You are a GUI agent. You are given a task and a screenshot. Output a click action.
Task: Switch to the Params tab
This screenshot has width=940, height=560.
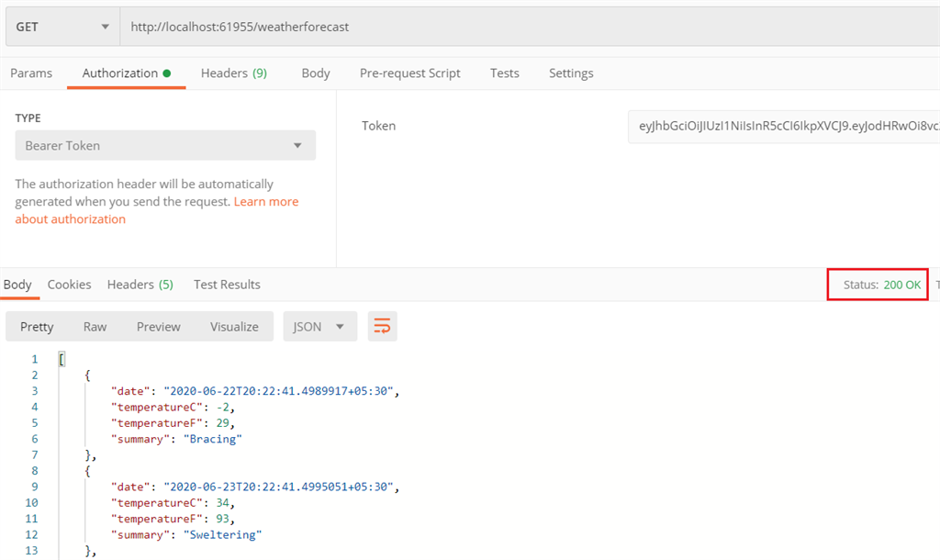coord(31,73)
